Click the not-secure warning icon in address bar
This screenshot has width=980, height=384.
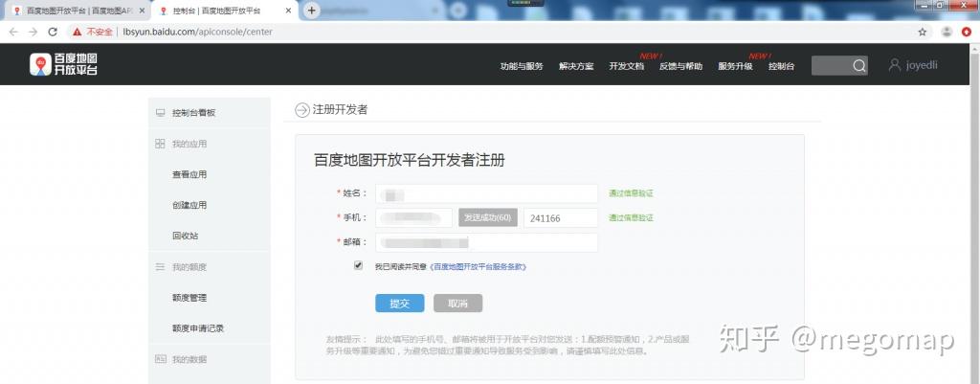[77, 32]
